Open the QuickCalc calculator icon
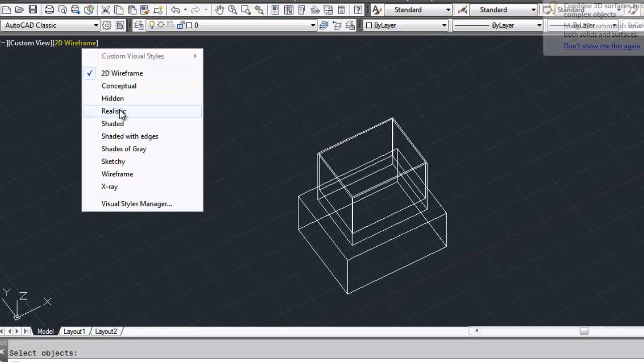This screenshot has height=362, width=644. (341, 10)
